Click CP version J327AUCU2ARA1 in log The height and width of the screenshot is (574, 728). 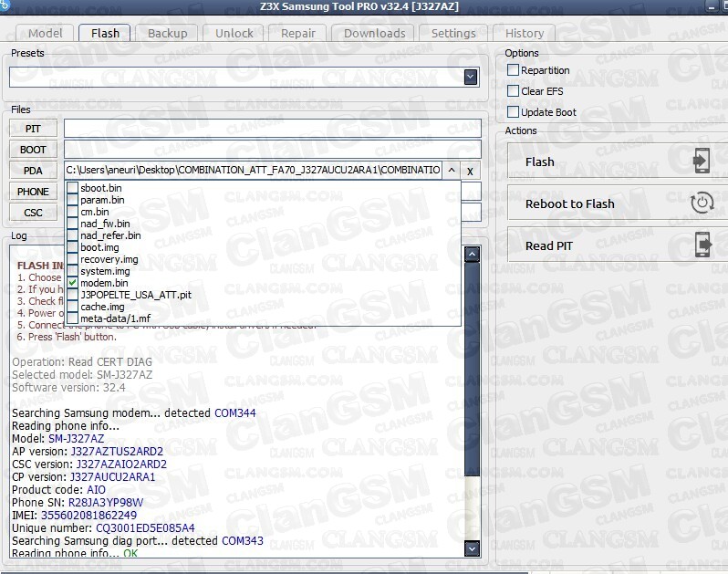[112, 477]
